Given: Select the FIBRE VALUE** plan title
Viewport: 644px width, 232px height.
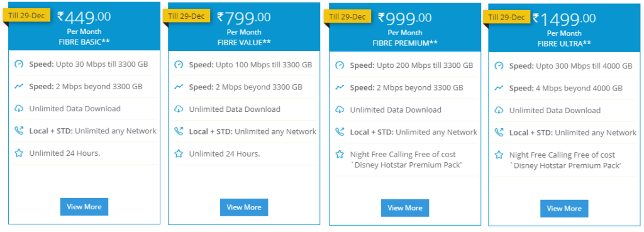Looking at the screenshot, I should (x=243, y=42).
